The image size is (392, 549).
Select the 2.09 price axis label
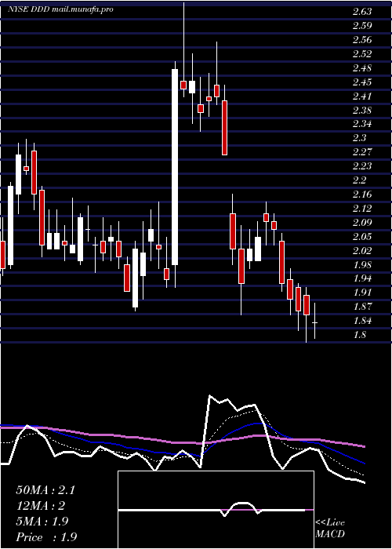tap(362, 222)
